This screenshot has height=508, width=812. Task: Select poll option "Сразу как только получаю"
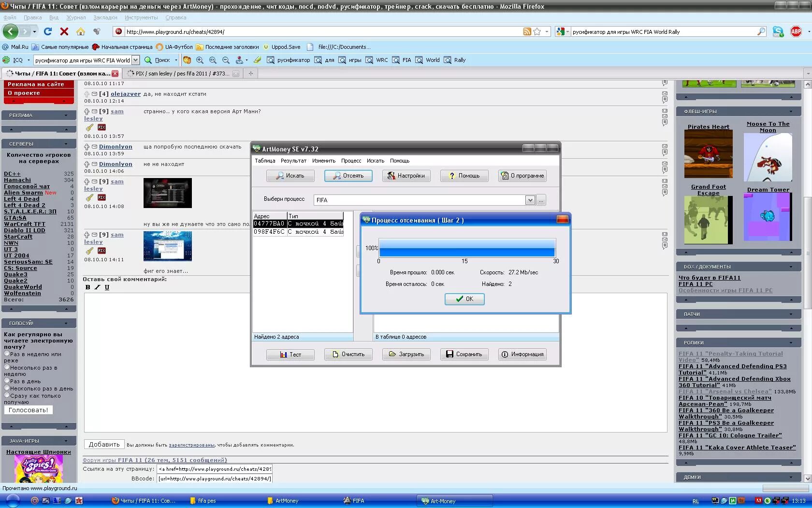click(x=7, y=395)
